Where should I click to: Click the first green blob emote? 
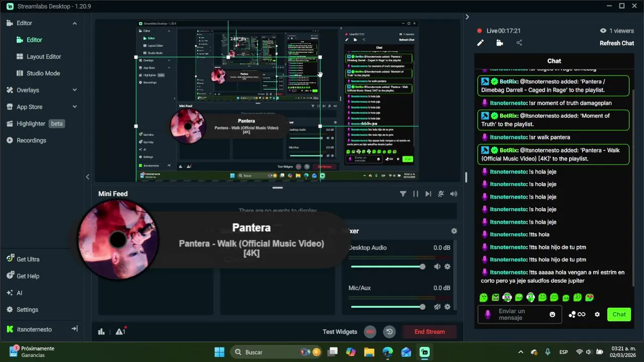[x=484, y=298]
